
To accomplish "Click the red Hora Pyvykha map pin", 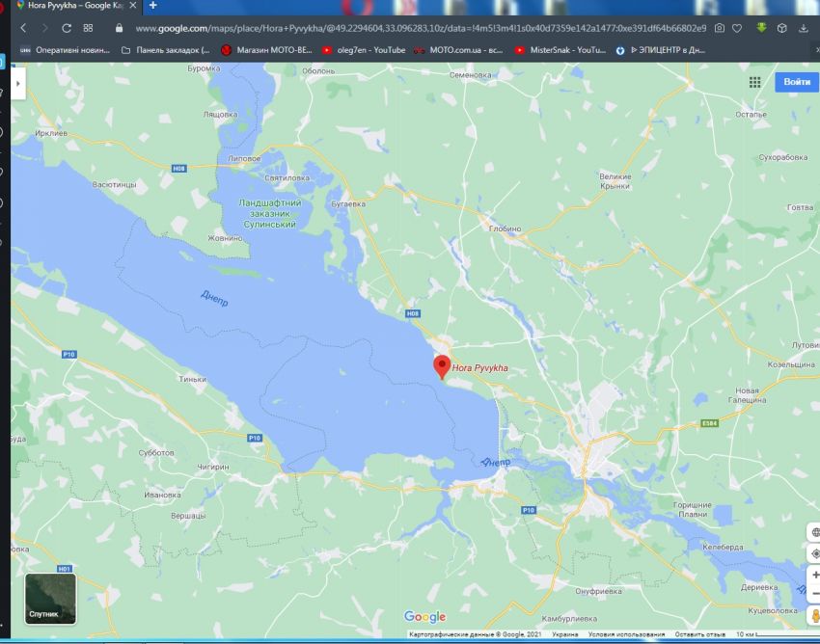I will [442, 366].
